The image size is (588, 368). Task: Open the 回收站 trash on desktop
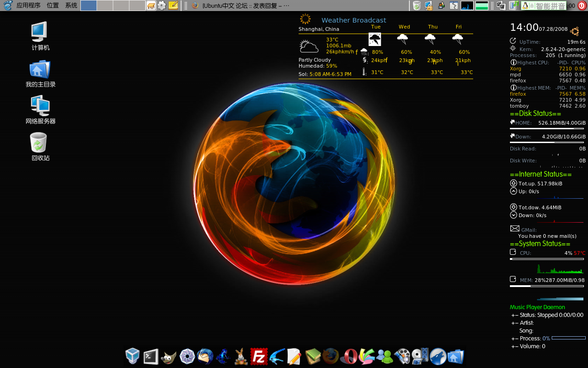coord(40,147)
